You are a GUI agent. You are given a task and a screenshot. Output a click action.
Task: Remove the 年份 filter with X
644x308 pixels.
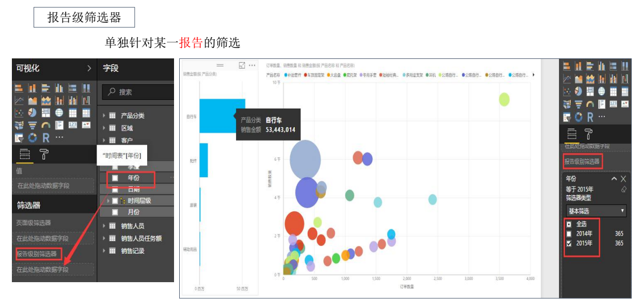point(623,179)
